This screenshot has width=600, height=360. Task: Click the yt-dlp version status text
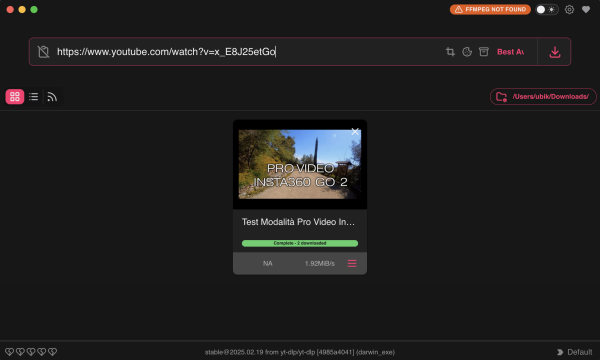(x=300, y=352)
